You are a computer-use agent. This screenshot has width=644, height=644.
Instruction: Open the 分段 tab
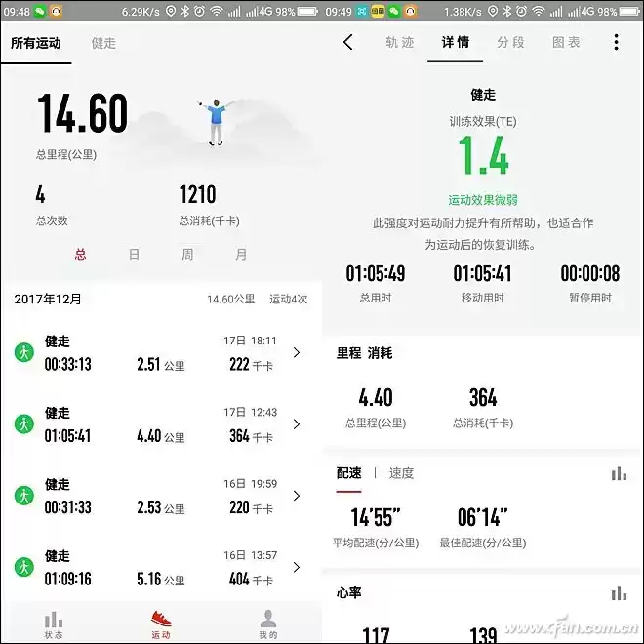pyautogui.click(x=510, y=42)
